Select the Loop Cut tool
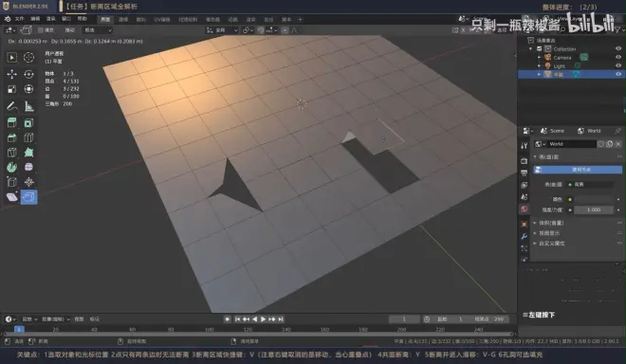Image resolution: width=626 pixels, height=364 pixels. [x=28, y=137]
